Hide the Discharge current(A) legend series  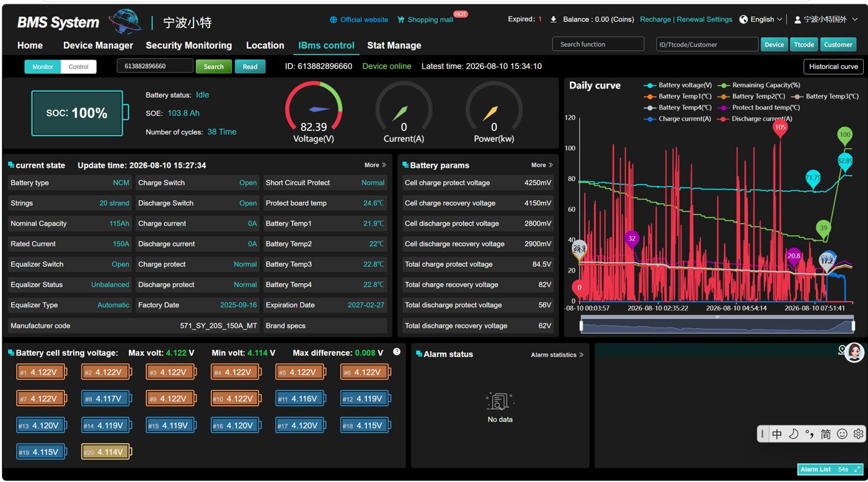755,119
